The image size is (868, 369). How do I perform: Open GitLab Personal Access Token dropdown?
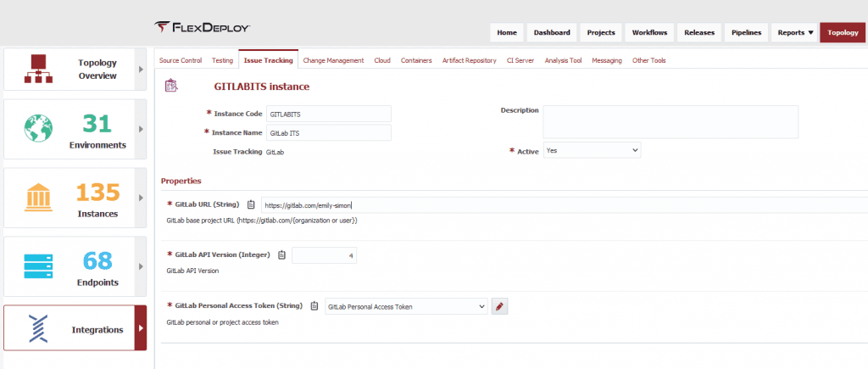[406, 306]
